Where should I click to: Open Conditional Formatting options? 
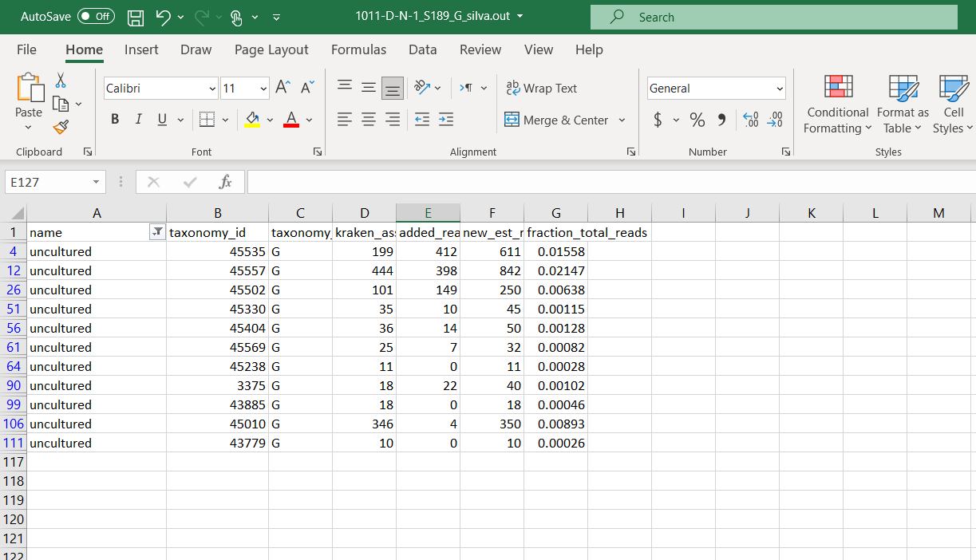tap(836, 105)
